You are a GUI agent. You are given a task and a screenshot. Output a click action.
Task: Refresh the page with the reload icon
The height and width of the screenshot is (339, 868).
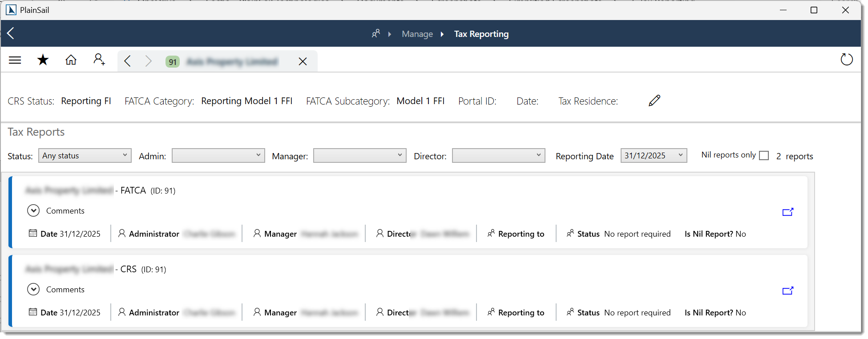(846, 60)
